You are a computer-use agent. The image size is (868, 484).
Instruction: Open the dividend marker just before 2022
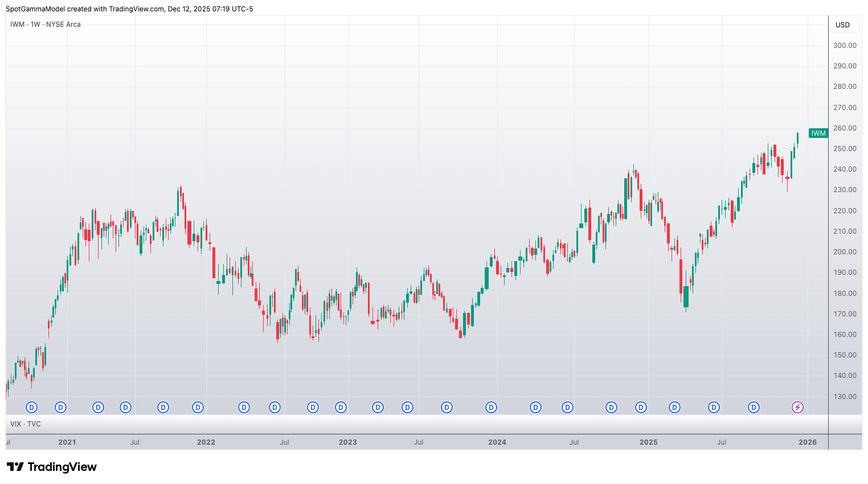[198, 407]
